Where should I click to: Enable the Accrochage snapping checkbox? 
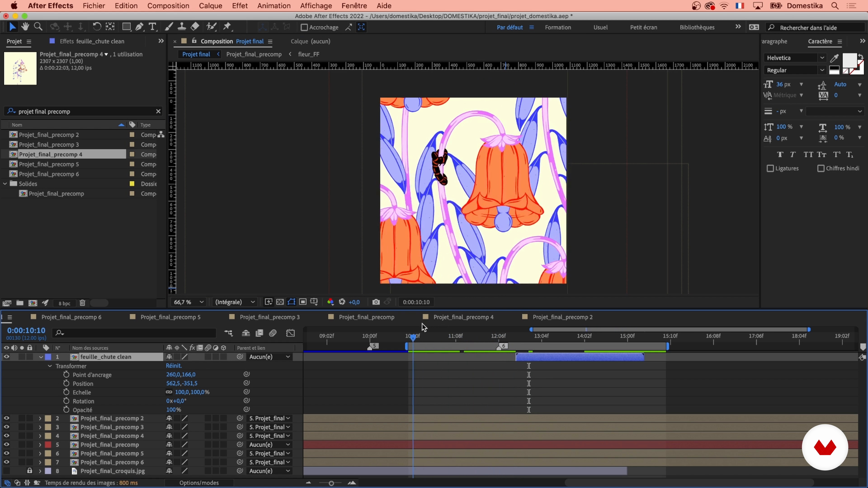click(304, 27)
